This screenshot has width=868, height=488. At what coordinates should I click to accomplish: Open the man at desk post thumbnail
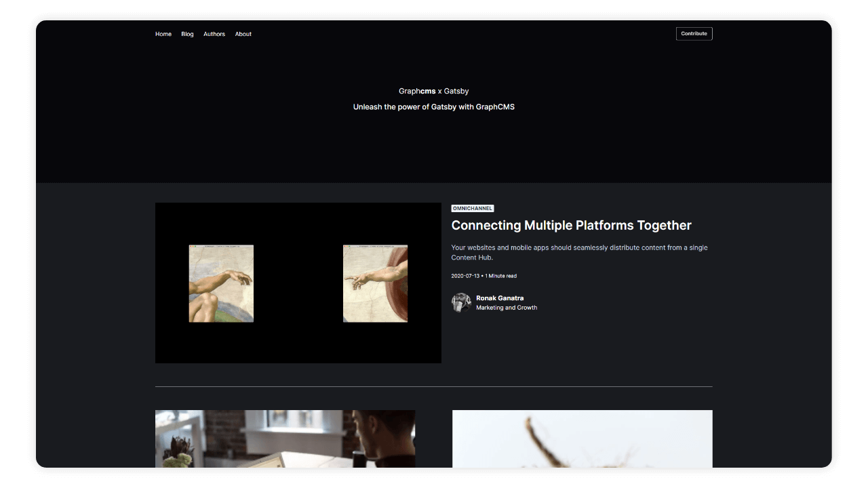(285, 439)
